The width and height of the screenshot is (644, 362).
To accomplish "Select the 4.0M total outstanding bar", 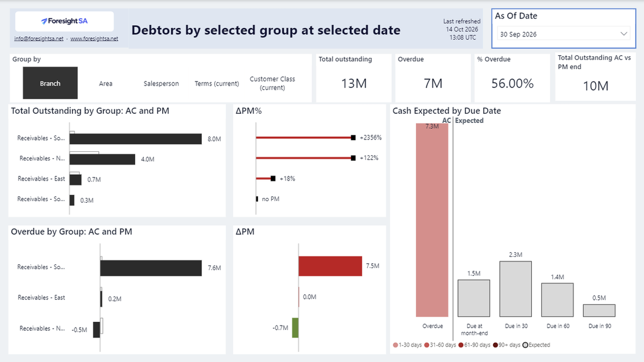I will 102,159.
